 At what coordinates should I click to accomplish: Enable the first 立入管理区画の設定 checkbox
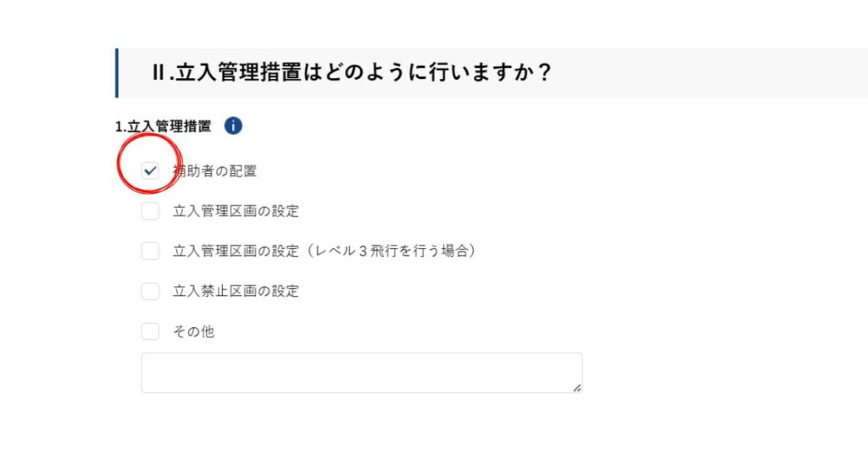[x=150, y=211]
